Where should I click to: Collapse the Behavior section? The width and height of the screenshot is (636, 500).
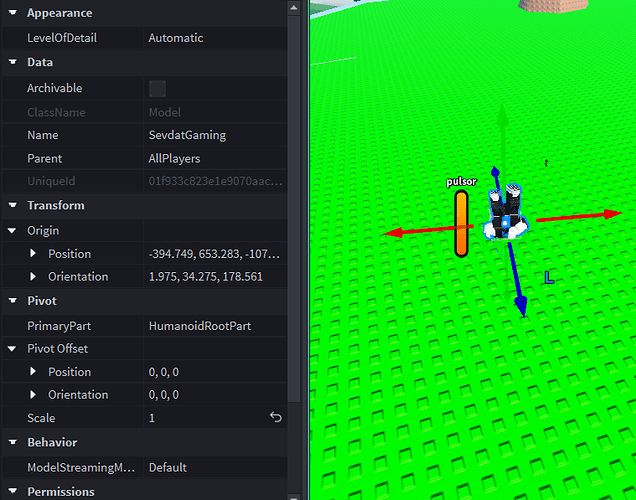[13, 442]
